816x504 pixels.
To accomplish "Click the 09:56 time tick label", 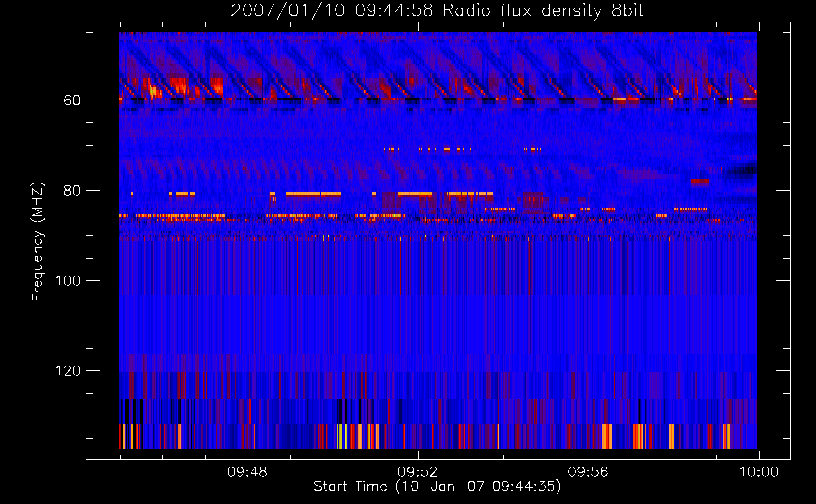I will pyautogui.click(x=588, y=472).
